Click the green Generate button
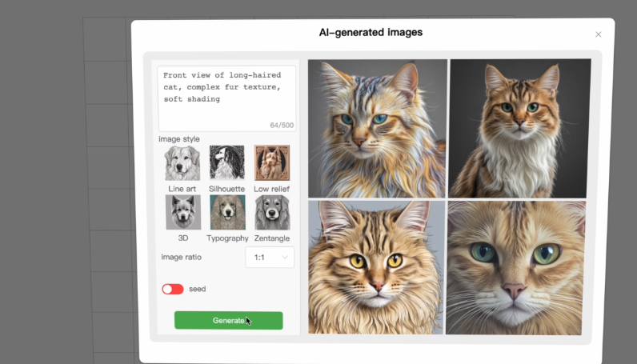The height and width of the screenshot is (364, 637). [x=229, y=321]
